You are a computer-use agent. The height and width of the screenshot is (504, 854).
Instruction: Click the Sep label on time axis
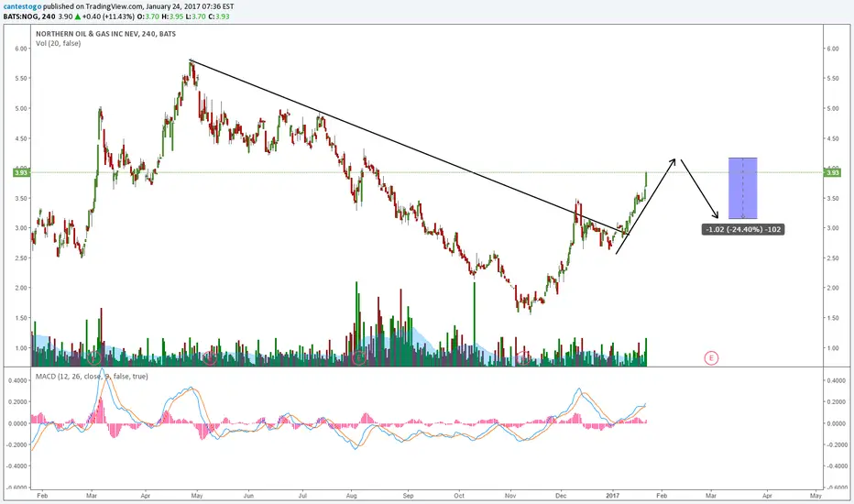point(408,496)
